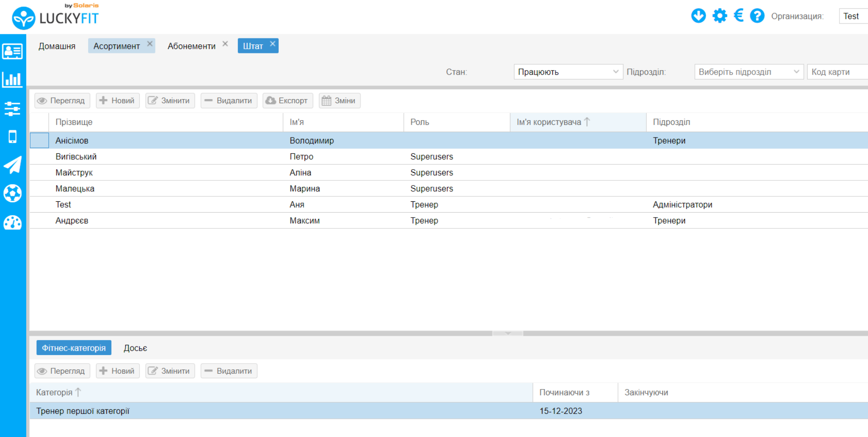This screenshot has height=437, width=868.
Task: Click Новий in the category toolbar
Action: pyautogui.click(x=118, y=371)
